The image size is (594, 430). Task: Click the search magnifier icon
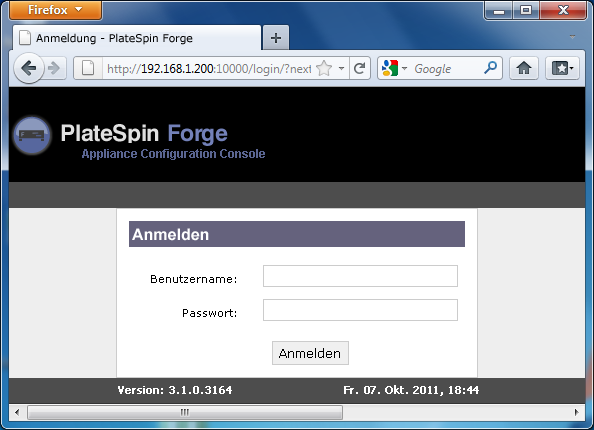pyautogui.click(x=491, y=68)
